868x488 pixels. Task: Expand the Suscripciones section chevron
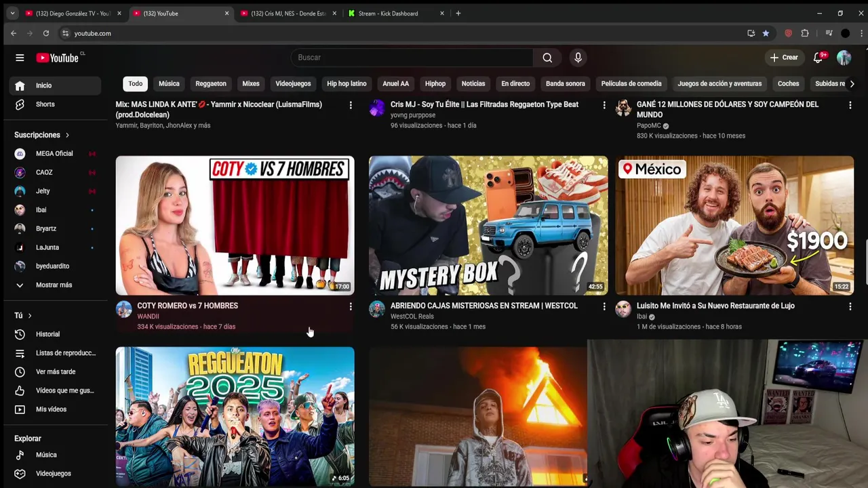[x=67, y=135]
